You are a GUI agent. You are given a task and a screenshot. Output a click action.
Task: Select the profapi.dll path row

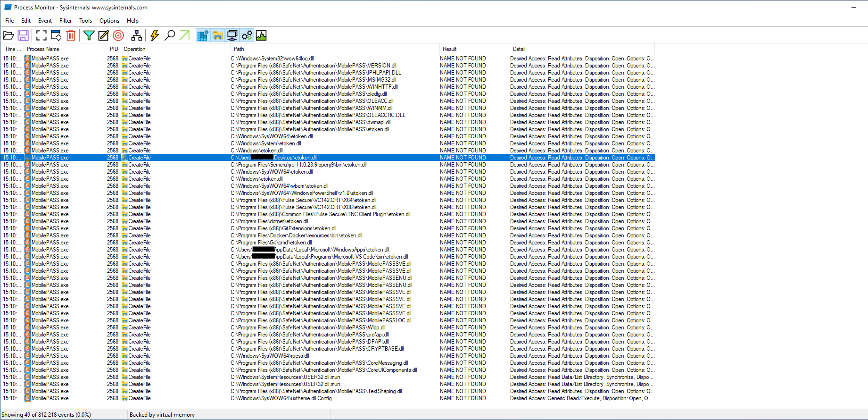pyautogui.click(x=328, y=335)
